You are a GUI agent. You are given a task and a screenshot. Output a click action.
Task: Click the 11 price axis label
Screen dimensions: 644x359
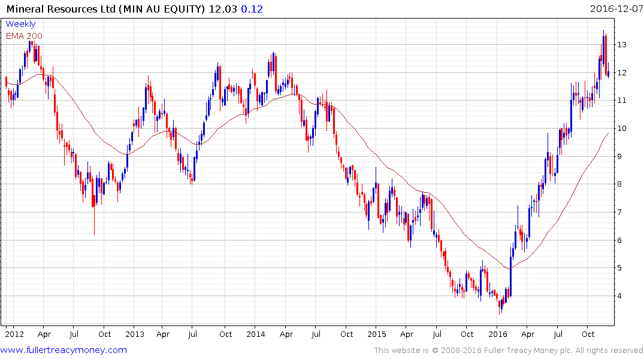[622, 101]
